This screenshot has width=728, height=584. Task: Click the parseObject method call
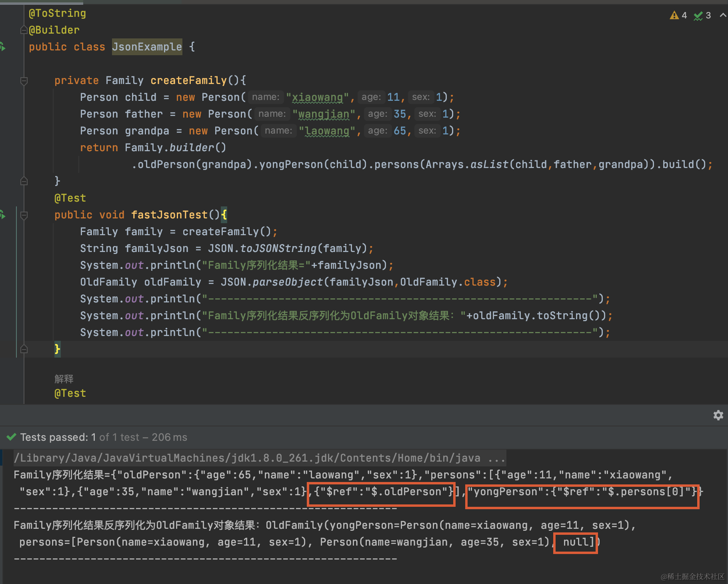288,282
